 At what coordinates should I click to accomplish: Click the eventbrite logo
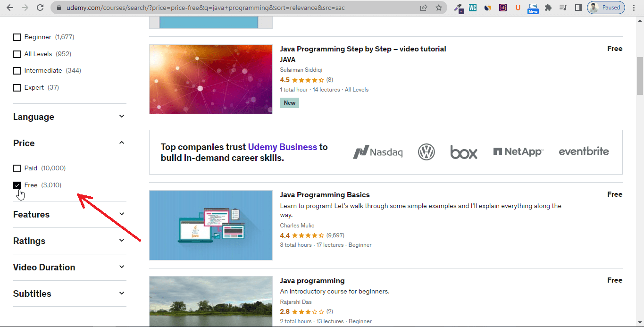click(584, 151)
